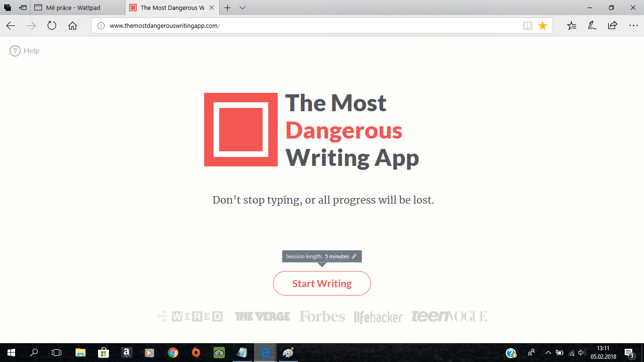Screen dimensions: 644x362
Task: Show tabs you've set aside
Action: tap(8, 8)
